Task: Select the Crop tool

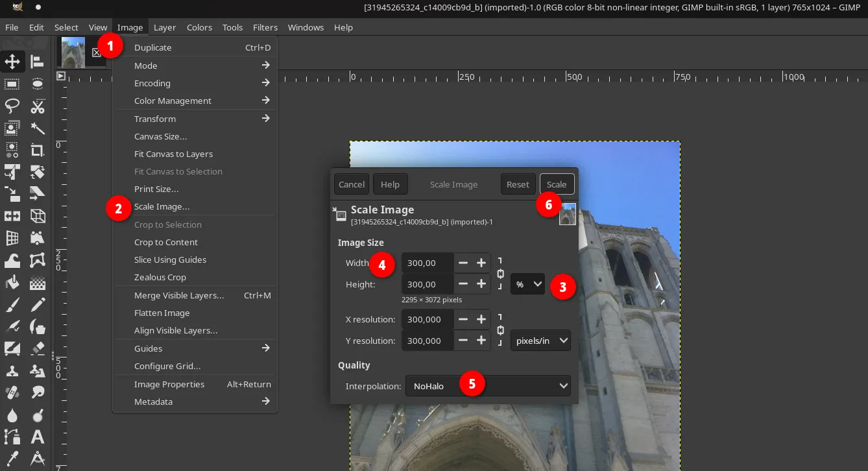Action: pyautogui.click(x=38, y=150)
